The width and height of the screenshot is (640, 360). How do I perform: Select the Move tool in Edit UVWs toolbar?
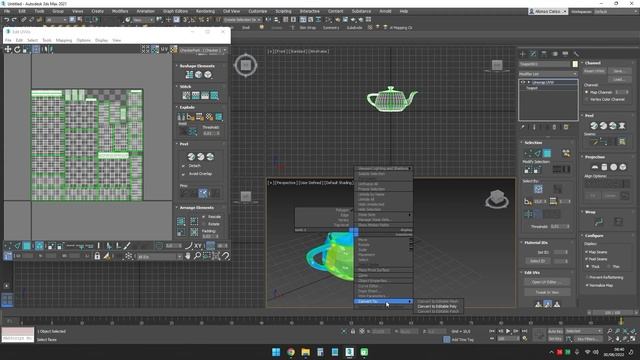point(8,49)
